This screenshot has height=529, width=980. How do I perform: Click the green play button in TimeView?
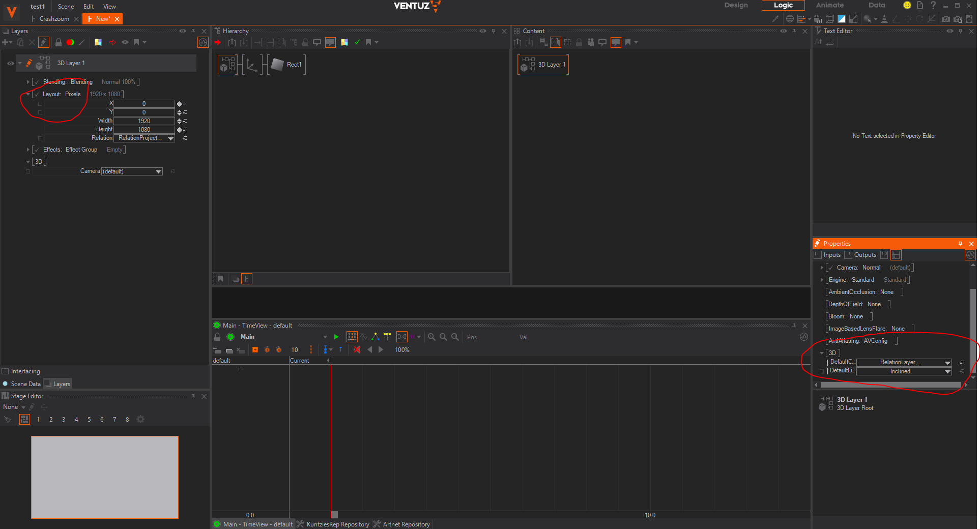336,337
